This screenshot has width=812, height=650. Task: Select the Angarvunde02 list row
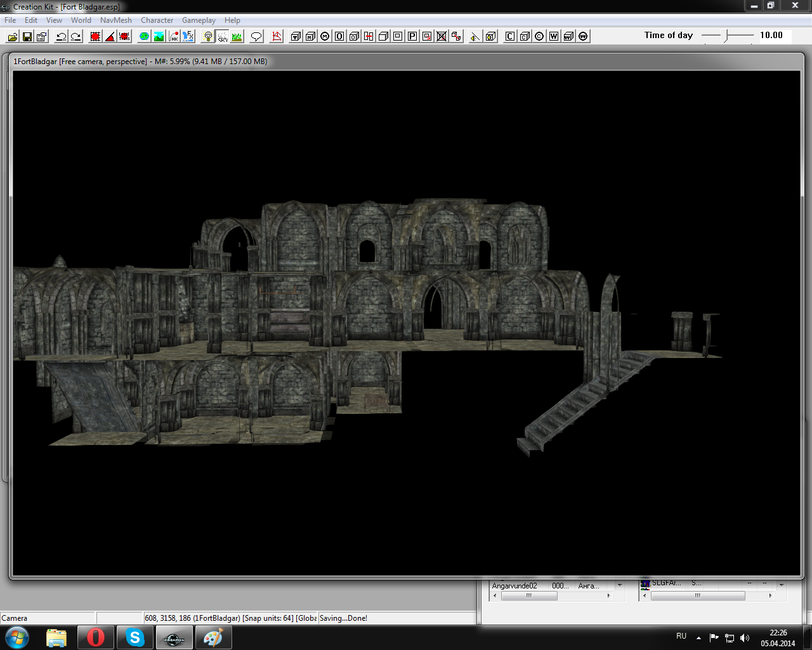click(552, 586)
